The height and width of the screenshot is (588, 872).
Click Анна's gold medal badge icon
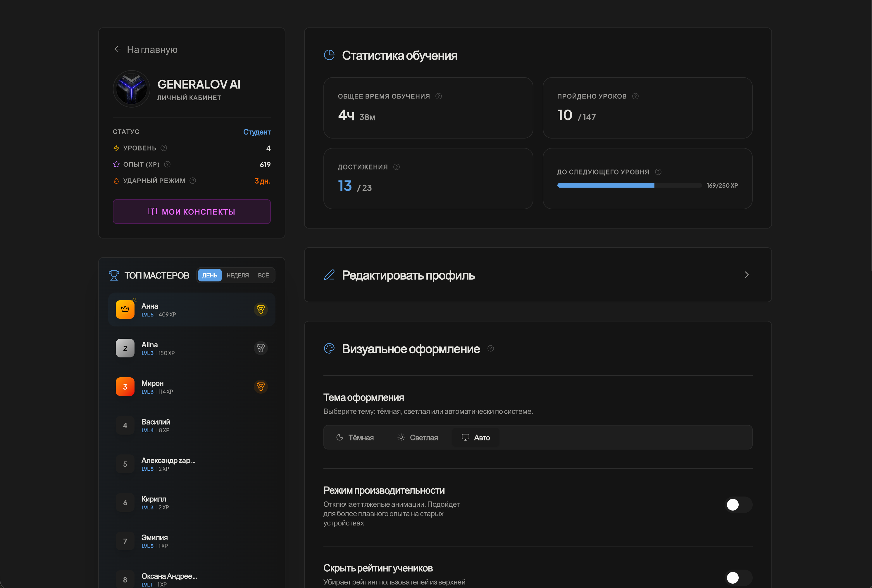(260, 309)
